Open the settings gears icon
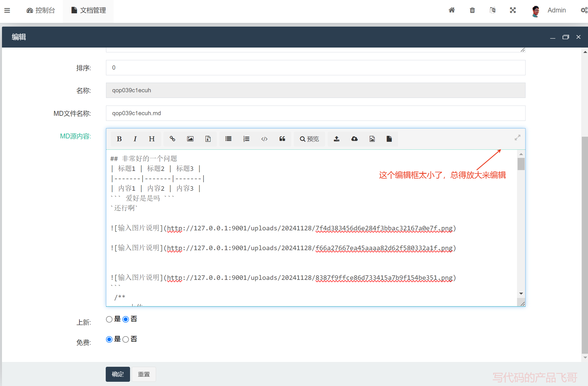 [x=584, y=10]
